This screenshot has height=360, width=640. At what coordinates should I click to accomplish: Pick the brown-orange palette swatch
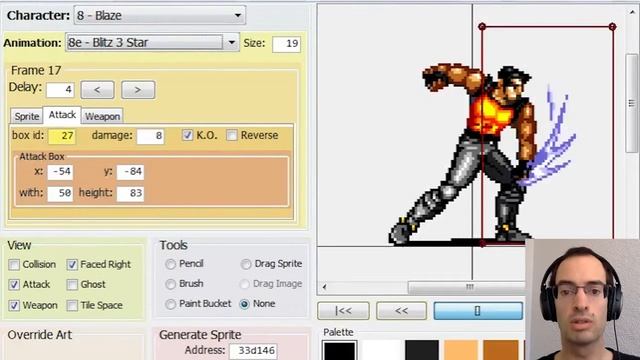(501, 351)
